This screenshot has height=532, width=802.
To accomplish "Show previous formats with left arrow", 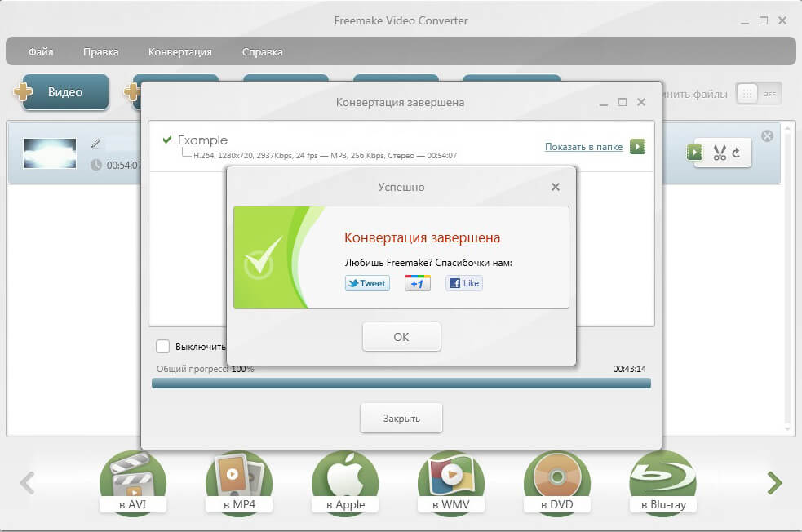I will 27,483.
